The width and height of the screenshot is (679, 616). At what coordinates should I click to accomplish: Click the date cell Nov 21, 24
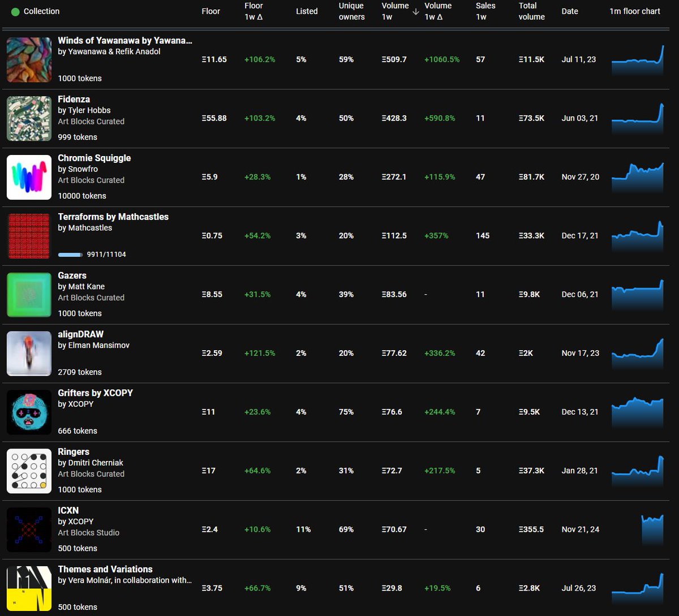click(x=581, y=530)
